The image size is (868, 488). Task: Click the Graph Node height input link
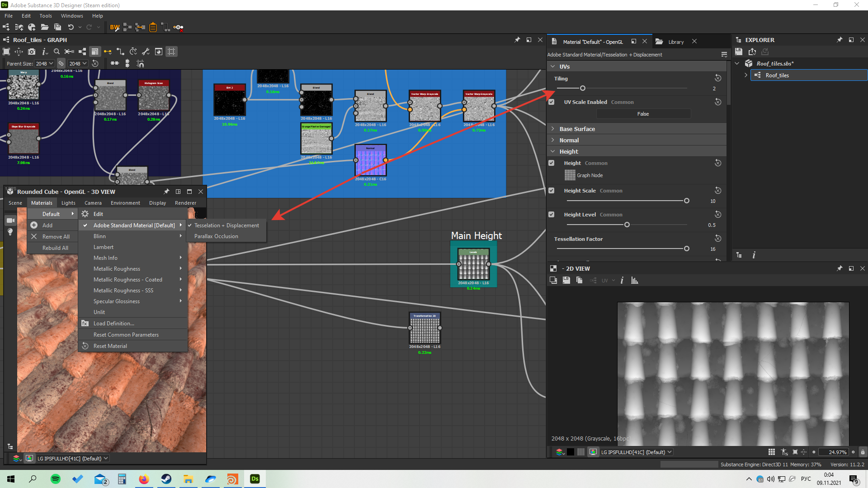coord(590,175)
